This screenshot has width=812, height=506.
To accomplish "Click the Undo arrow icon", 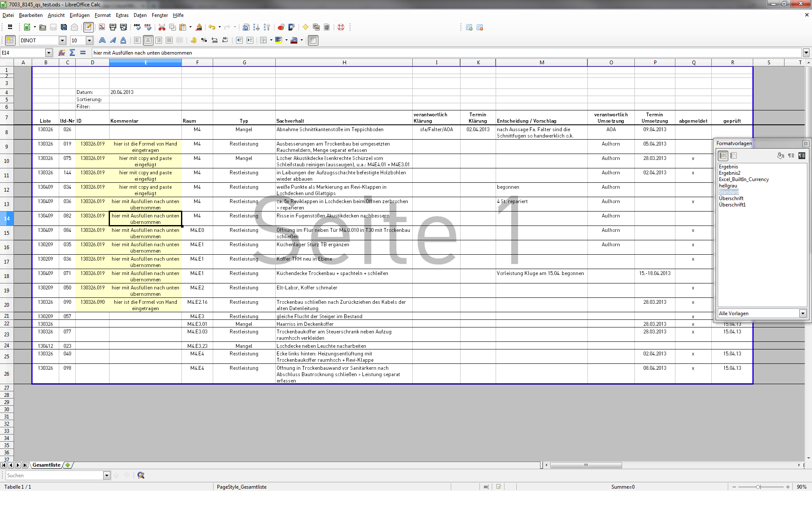I will (x=212, y=27).
